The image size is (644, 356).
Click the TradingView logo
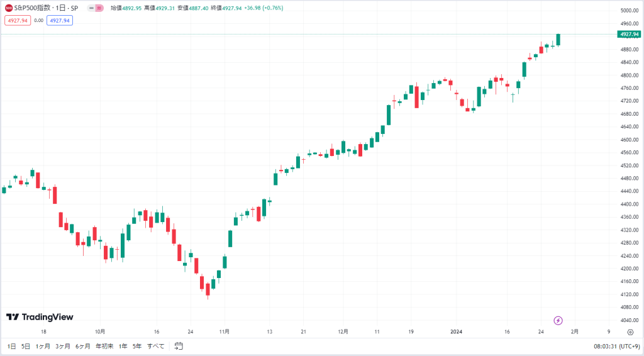pos(40,317)
